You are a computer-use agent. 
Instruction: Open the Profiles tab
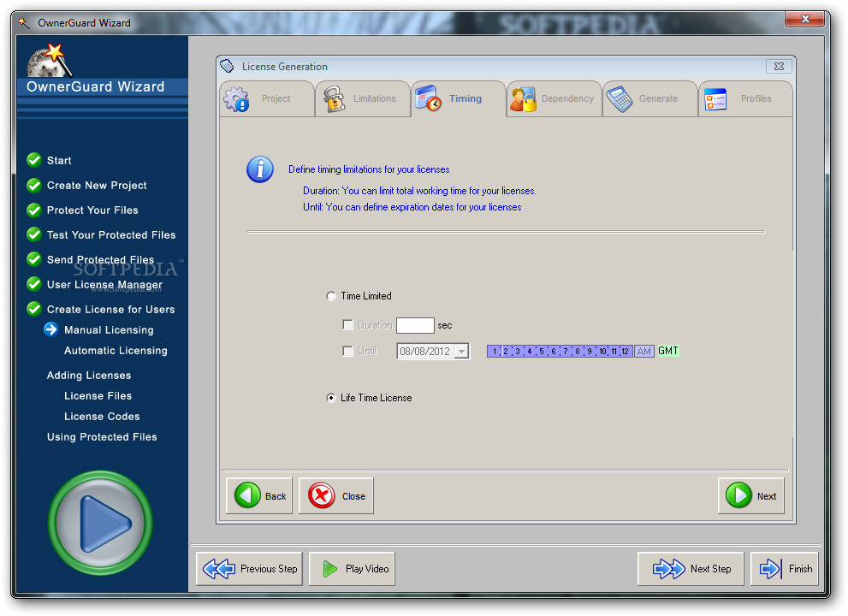click(746, 99)
